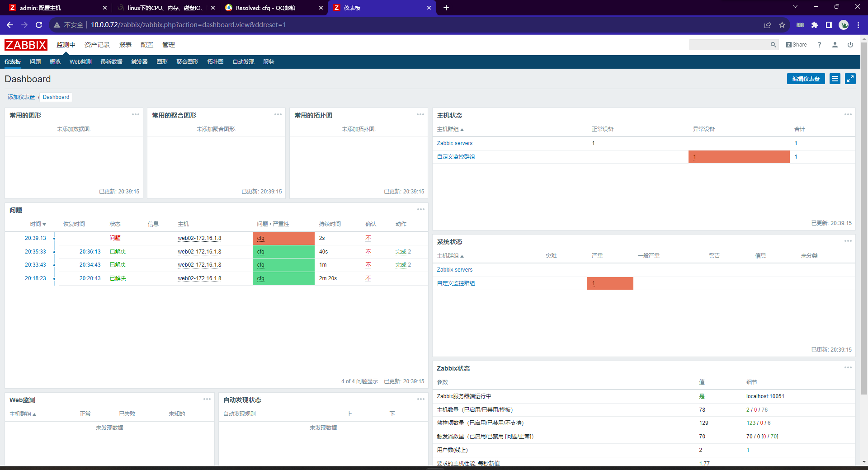Open 自定义监控群组 link in 系统状态
The height and width of the screenshot is (470, 868).
point(456,283)
